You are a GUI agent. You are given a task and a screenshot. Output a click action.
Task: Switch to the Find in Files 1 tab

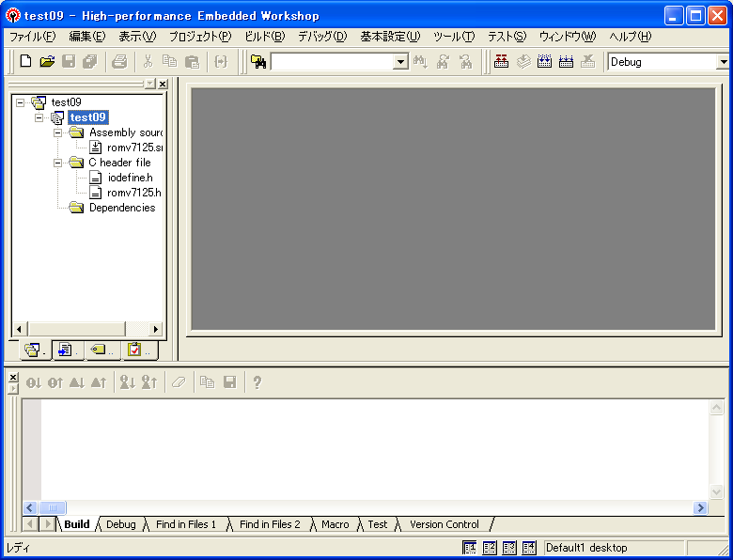pyautogui.click(x=186, y=524)
